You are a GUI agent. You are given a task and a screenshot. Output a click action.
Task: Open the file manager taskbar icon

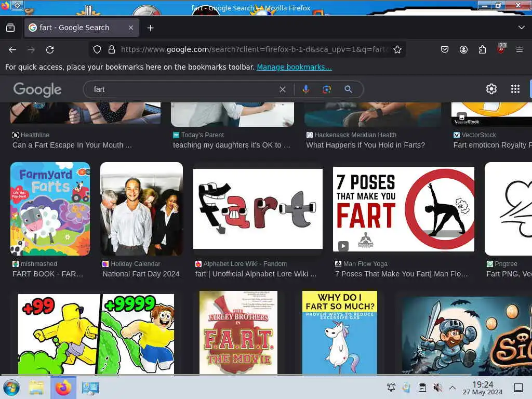click(36, 388)
